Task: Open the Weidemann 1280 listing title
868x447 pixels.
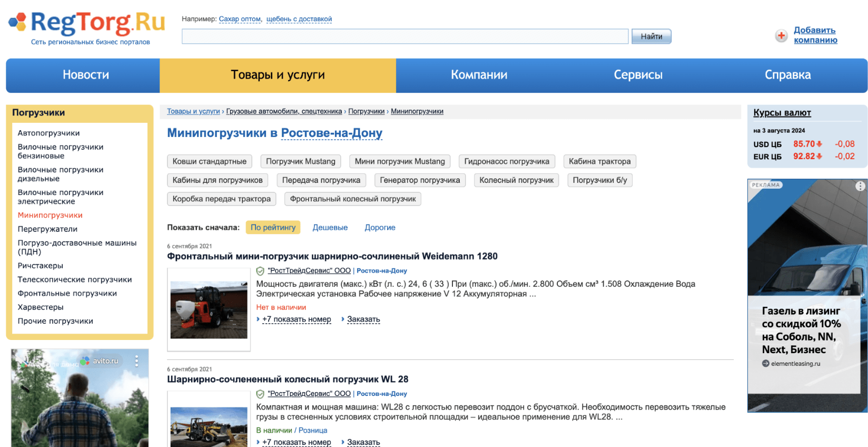Action: 332,256
